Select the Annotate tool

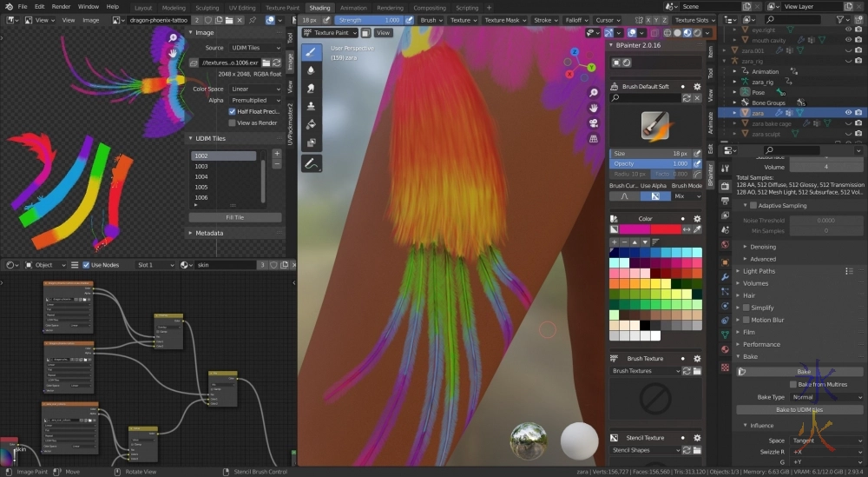312,162
